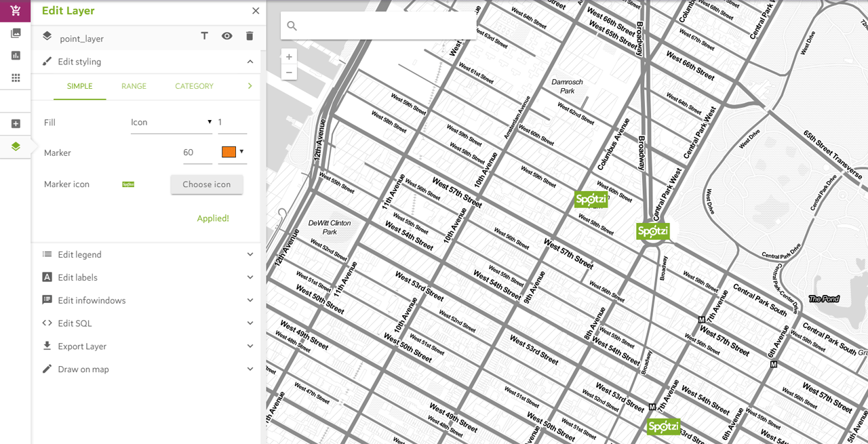Screen dimensions: 868x444
Task: Click the point_layer layer name
Action: [x=82, y=39]
